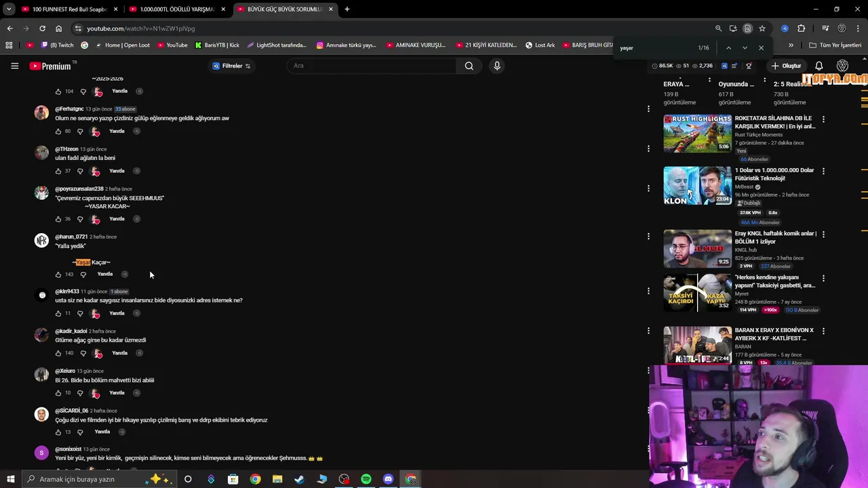Open Lost Ark bookmark

pyautogui.click(x=540, y=45)
